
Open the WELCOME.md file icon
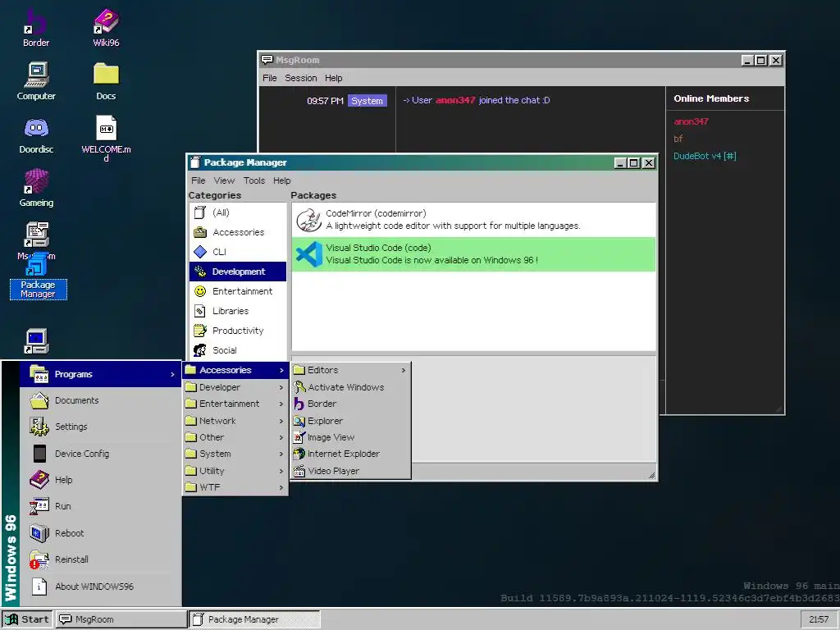(x=106, y=138)
